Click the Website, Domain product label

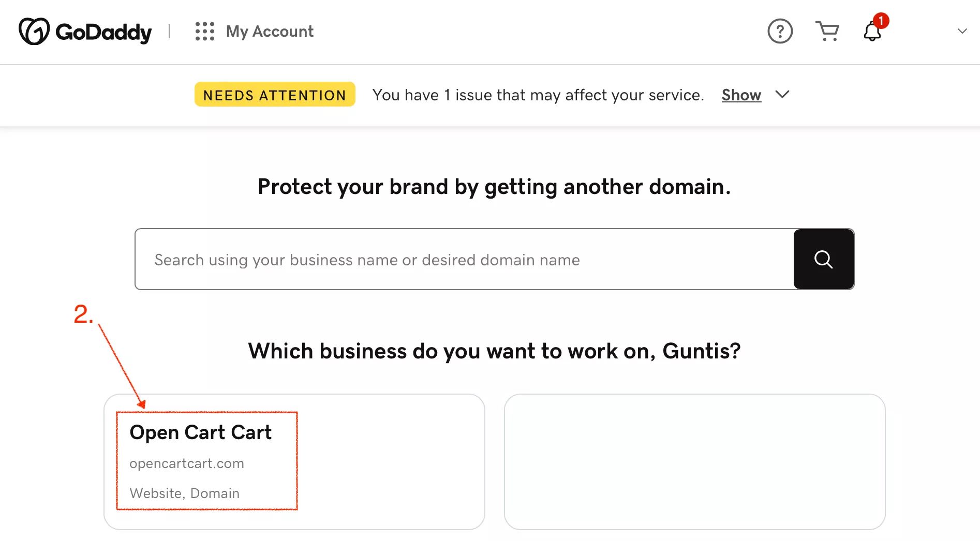(184, 493)
